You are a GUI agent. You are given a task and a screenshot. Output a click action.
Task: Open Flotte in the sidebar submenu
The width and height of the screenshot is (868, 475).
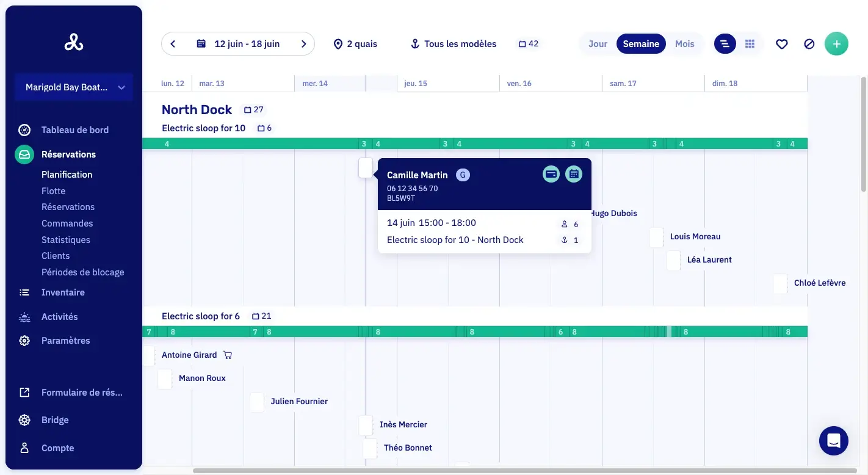pos(53,191)
